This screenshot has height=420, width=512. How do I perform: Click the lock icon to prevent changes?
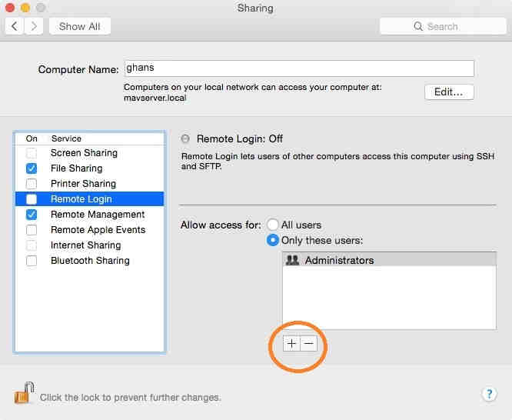tap(24, 393)
